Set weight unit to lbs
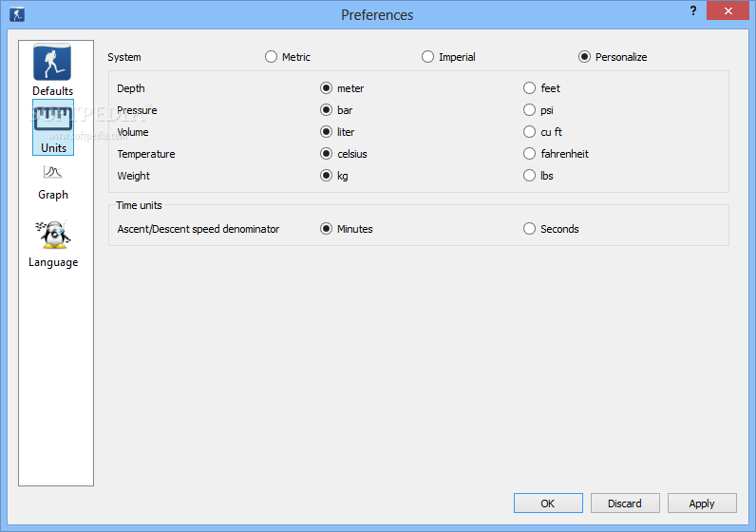The width and height of the screenshot is (756, 532). pyautogui.click(x=539, y=176)
